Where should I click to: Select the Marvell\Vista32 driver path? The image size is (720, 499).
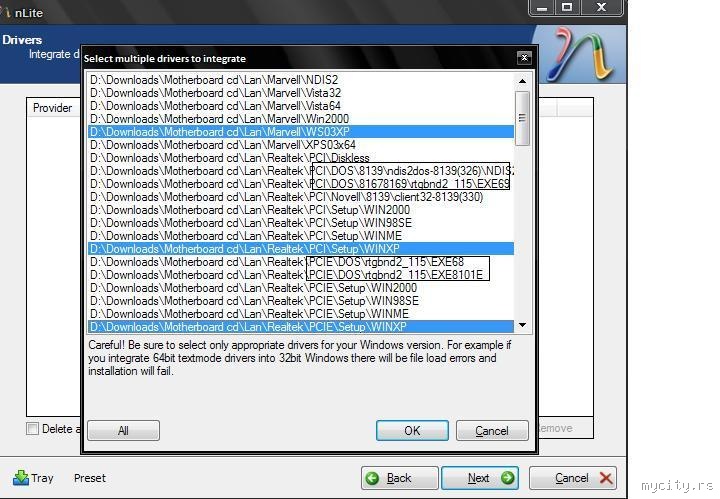coord(301,93)
